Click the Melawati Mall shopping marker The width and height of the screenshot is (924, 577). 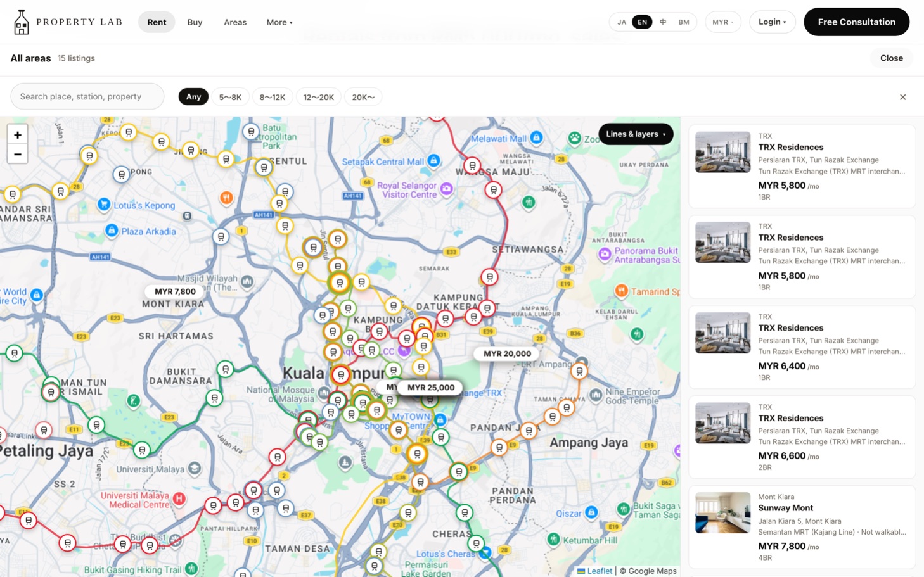click(x=536, y=137)
